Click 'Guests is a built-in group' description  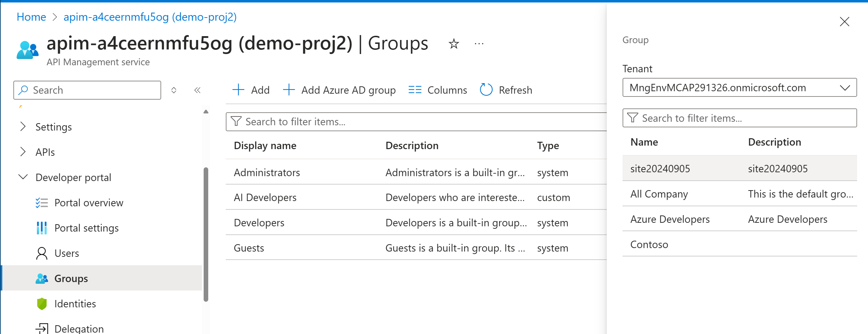tap(455, 248)
